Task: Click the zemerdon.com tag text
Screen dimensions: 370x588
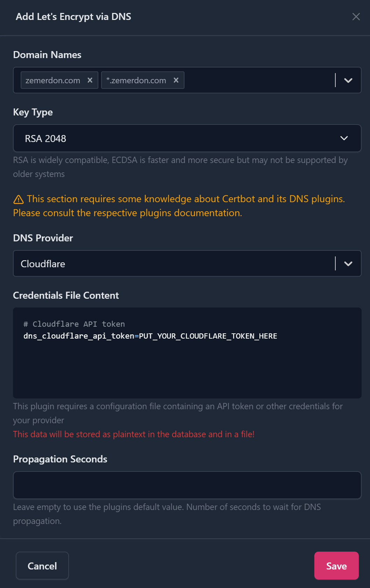Action: coord(53,80)
